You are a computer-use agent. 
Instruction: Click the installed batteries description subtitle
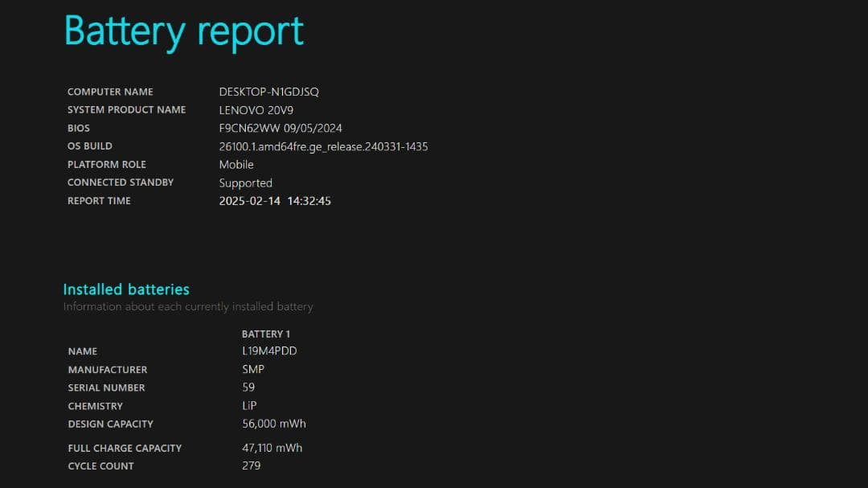pos(188,306)
